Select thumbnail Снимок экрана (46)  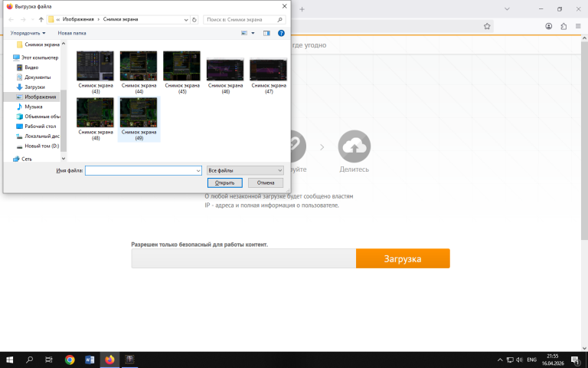click(x=225, y=75)
